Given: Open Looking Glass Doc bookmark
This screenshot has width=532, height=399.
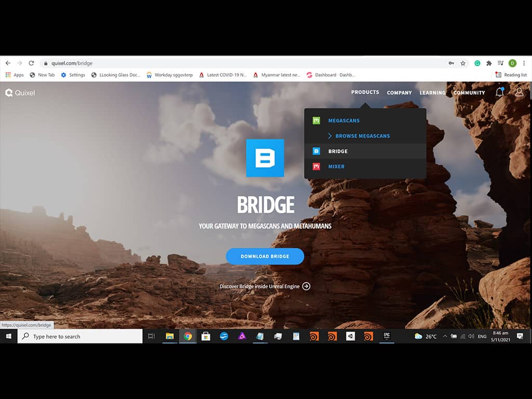Looking at the screenshot, I should tap(116, 75).
